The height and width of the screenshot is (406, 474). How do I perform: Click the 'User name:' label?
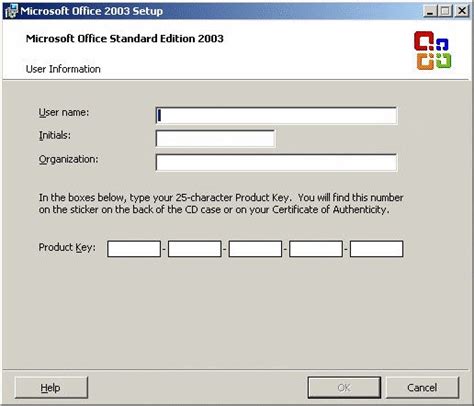64,113
